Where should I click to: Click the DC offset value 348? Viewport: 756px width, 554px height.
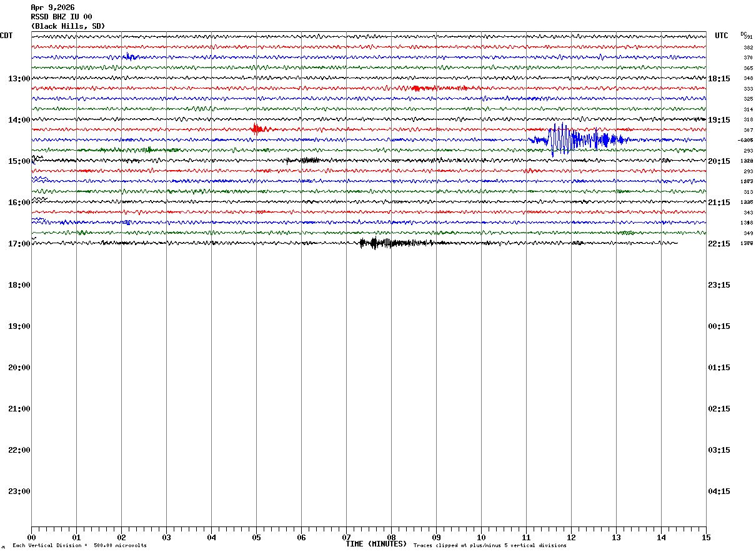point(749,78)
